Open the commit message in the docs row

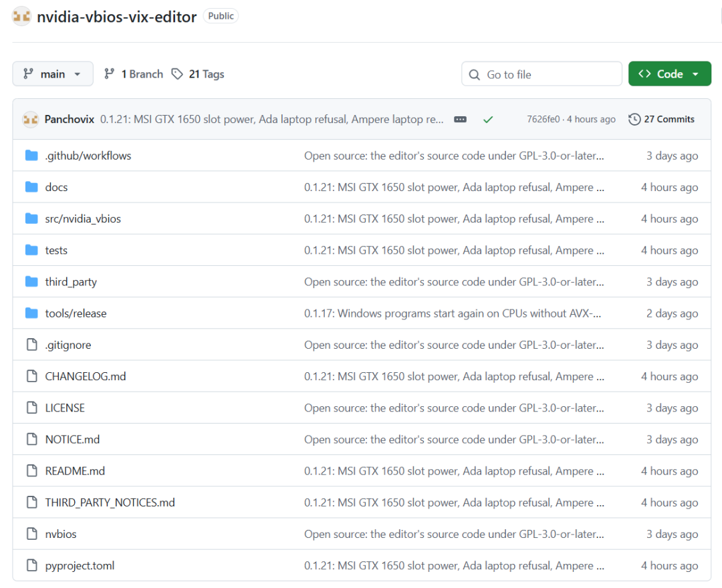[454, 187]
